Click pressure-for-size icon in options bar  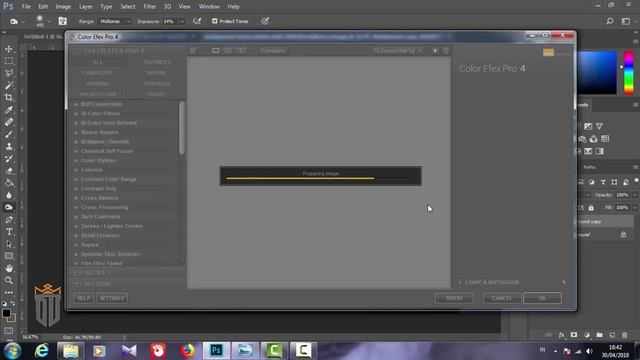click(x=265, y=21)
